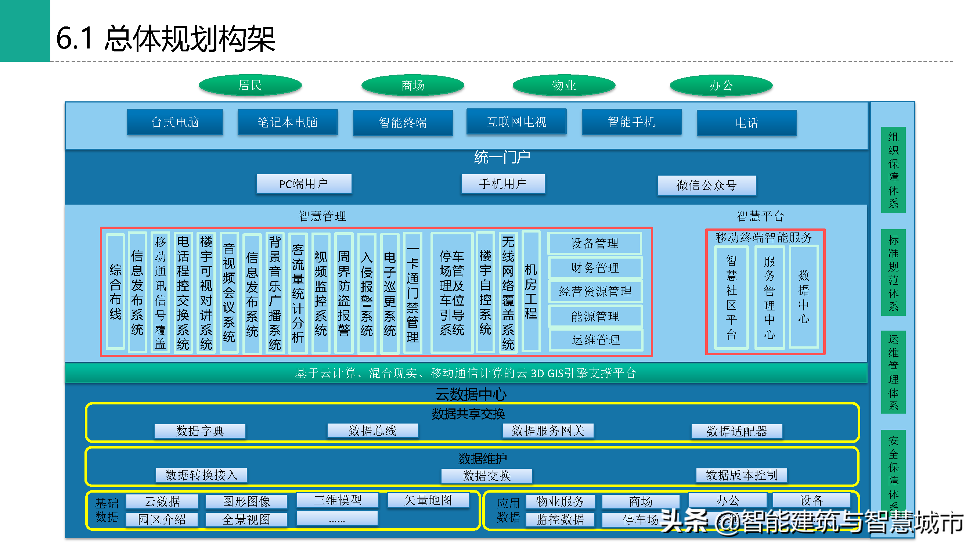Click the 数据适配器 box
The width and height of the screenshot is (980, 551).
click(737, 432)
